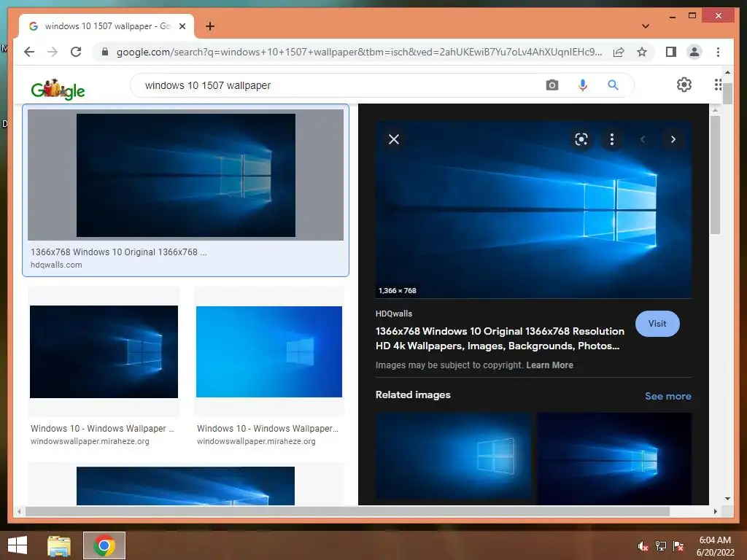Screen dimensions: 747x560
Task: Open the second related image thumbnail
Action: coord(614,458)
